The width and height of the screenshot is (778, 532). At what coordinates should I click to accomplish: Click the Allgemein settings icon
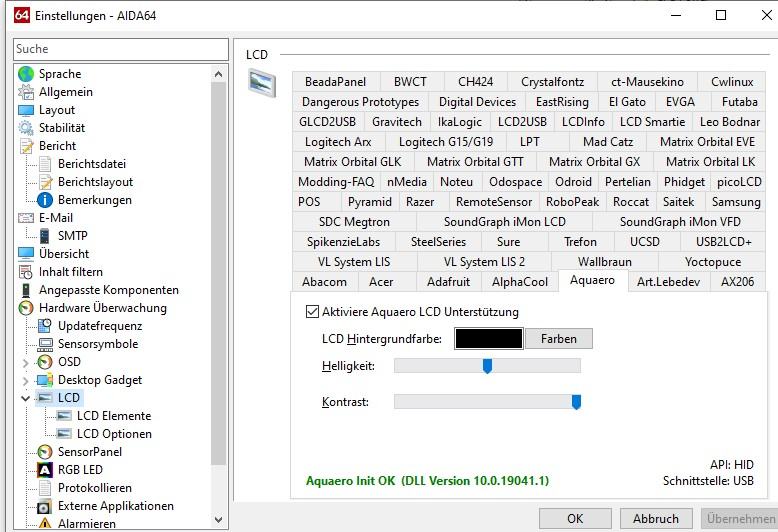(x=26, y=92)
